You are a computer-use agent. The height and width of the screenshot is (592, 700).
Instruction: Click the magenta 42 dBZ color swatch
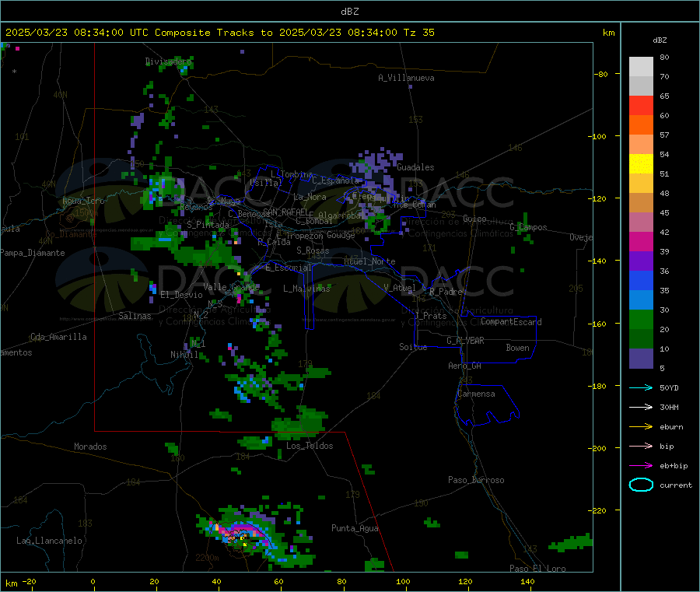(x=641, y=241)
